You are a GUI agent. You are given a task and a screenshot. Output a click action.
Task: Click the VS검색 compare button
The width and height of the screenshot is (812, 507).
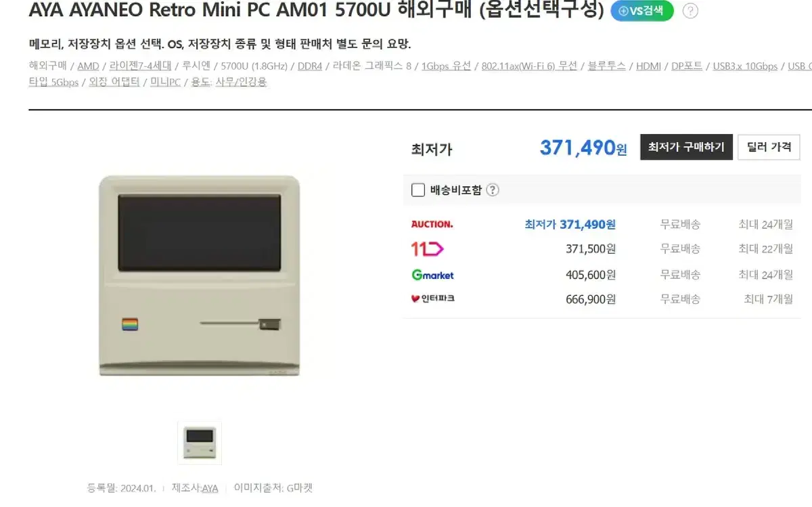(642, 11)
